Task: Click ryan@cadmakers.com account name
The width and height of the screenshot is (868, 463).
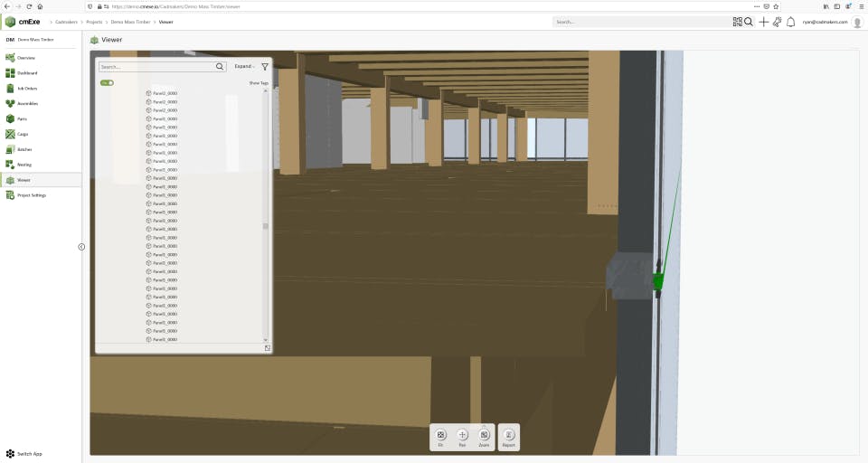Action: point(825,22)
